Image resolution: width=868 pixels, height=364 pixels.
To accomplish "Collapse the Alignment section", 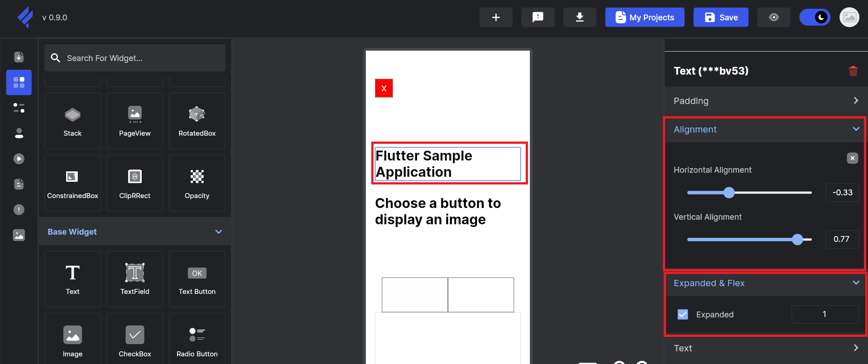I will pyautogui.click(x=855, y=129).
